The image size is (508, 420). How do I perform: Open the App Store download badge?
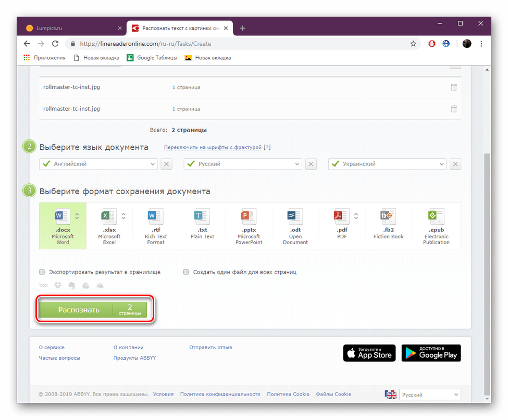(x=369, y=353)
